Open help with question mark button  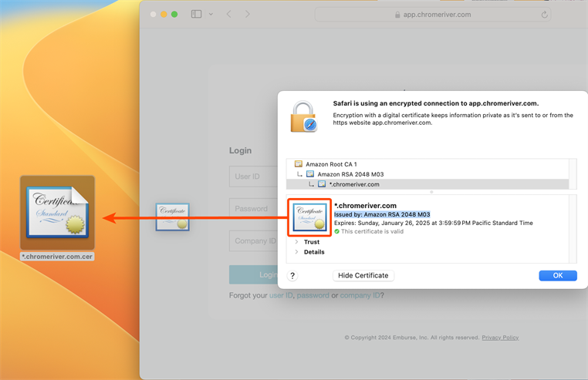click(292, 276)
